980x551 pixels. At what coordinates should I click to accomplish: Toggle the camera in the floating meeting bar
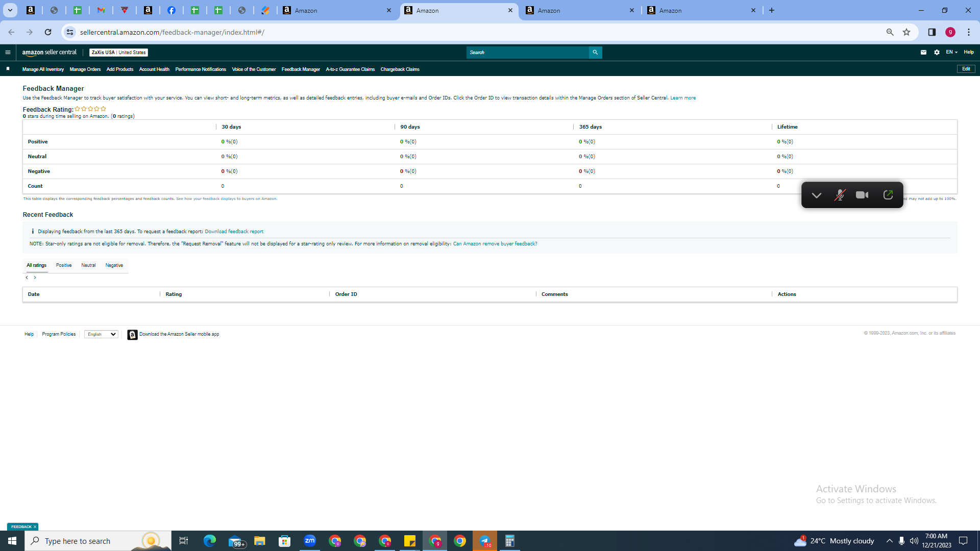pyautogui.click(x=862, y=195)
